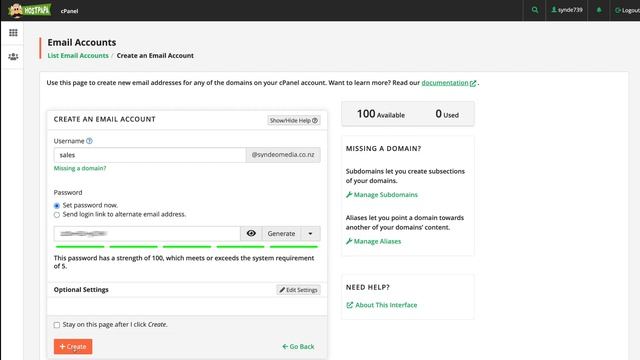
Task: Click the password strength message text
Action: (x=184, y=262)
